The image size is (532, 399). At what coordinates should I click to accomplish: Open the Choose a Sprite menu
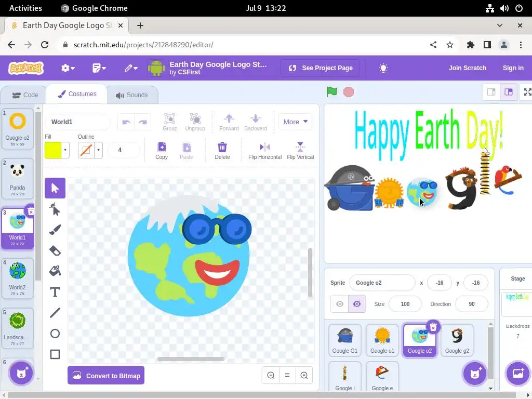coord(474,373)
